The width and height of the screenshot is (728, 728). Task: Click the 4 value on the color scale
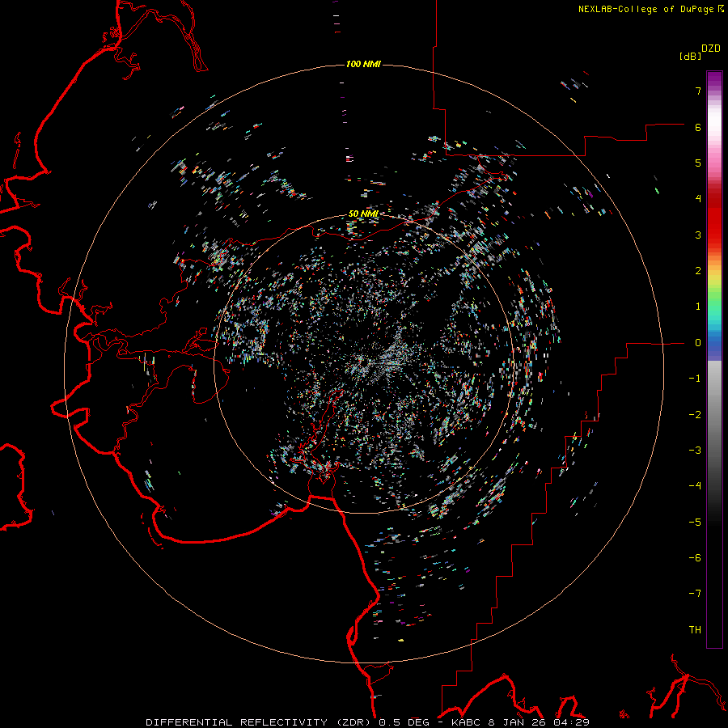(x=698, y=199)
